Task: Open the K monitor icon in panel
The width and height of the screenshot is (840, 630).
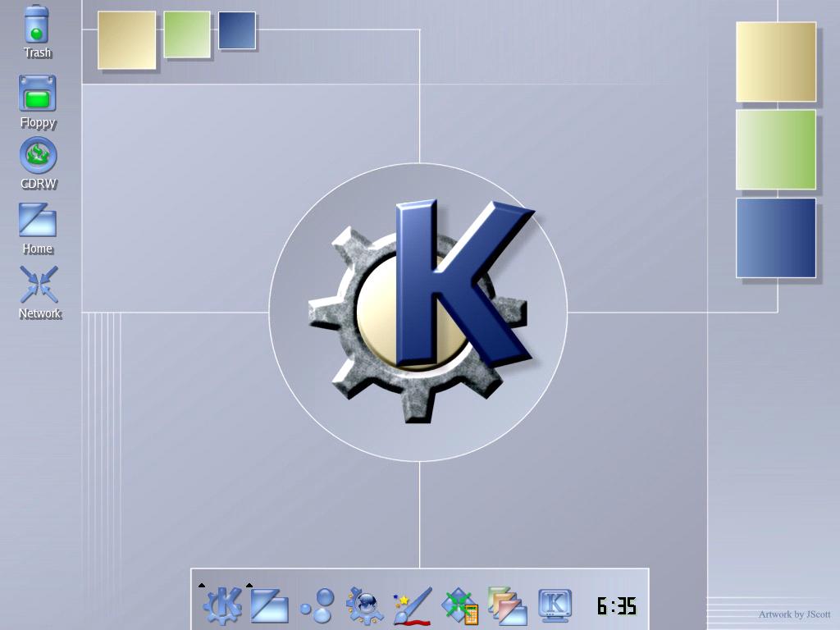Action: (555, 605)
